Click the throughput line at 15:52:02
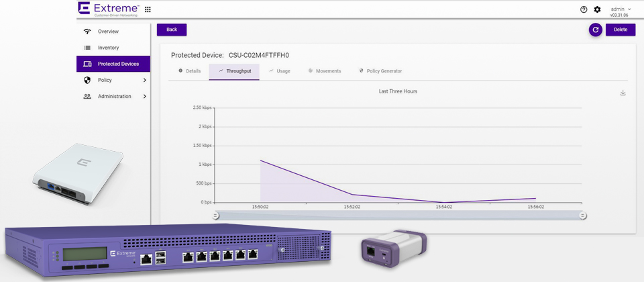The height and width of the screenshot is (282, 644). [352, 195]
